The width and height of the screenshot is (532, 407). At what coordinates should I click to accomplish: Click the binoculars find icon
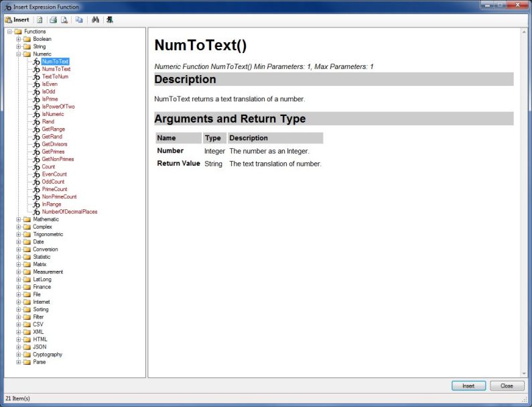tap(96, 19)
